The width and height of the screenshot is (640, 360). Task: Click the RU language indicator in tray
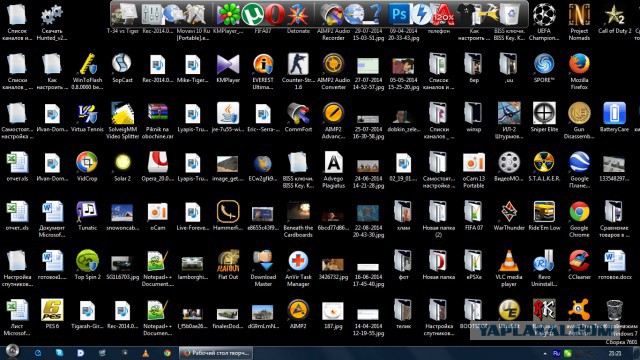pos(556,353)
